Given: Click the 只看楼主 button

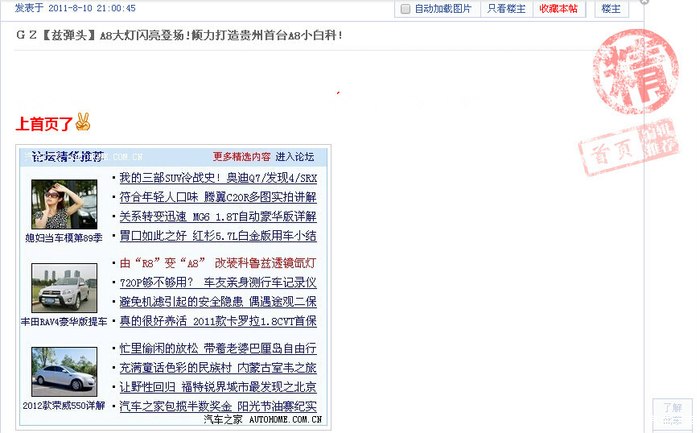Looking at the screenshot, I should pos(504,9).
